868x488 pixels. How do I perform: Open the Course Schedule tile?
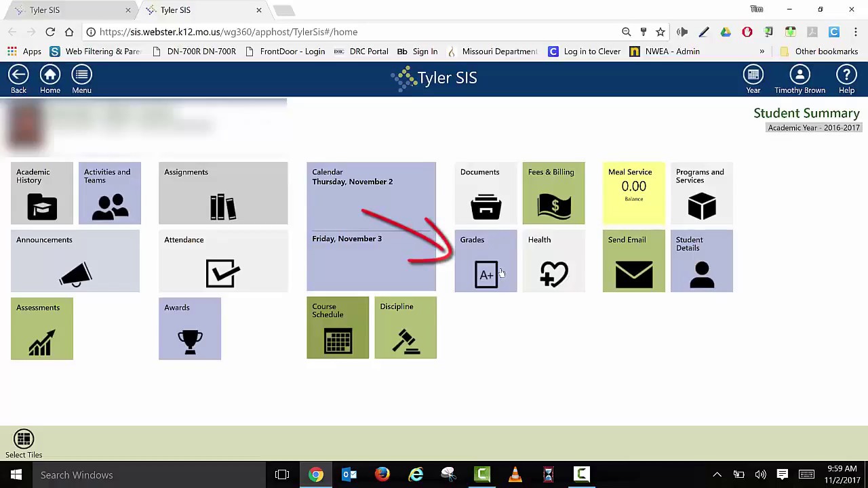point(338,328)
